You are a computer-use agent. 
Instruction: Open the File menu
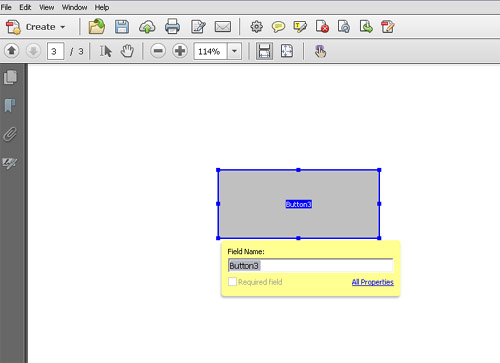tap(6, 7)
